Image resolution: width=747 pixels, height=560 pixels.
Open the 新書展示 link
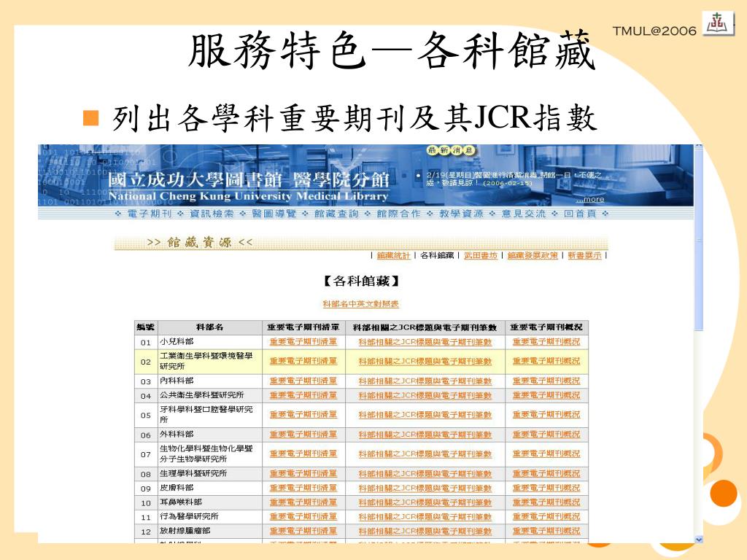point(584,256)
